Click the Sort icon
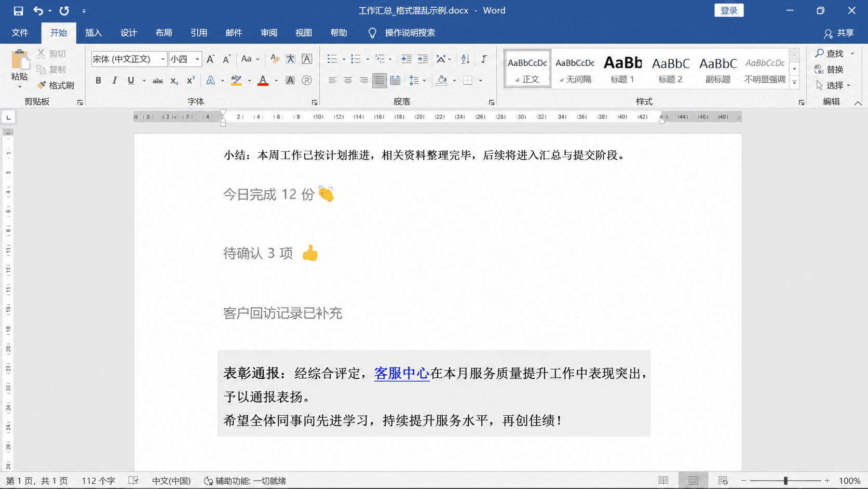 (465, 59)
